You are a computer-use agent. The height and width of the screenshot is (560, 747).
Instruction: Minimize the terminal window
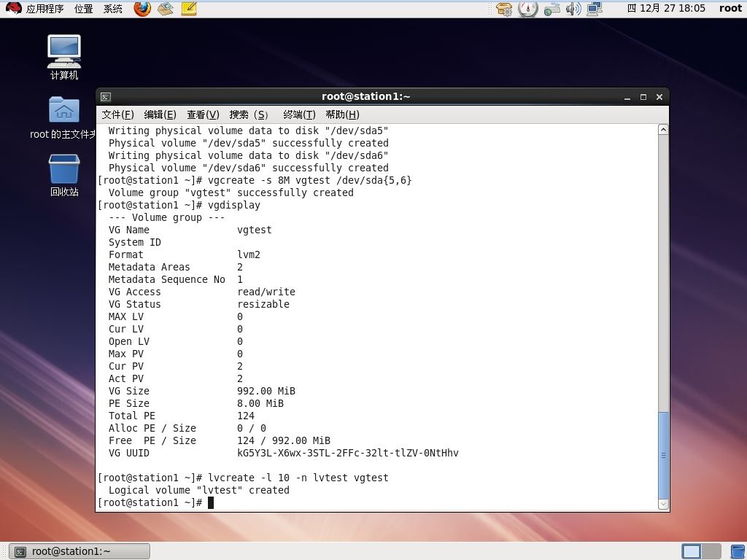pos(627,97)
